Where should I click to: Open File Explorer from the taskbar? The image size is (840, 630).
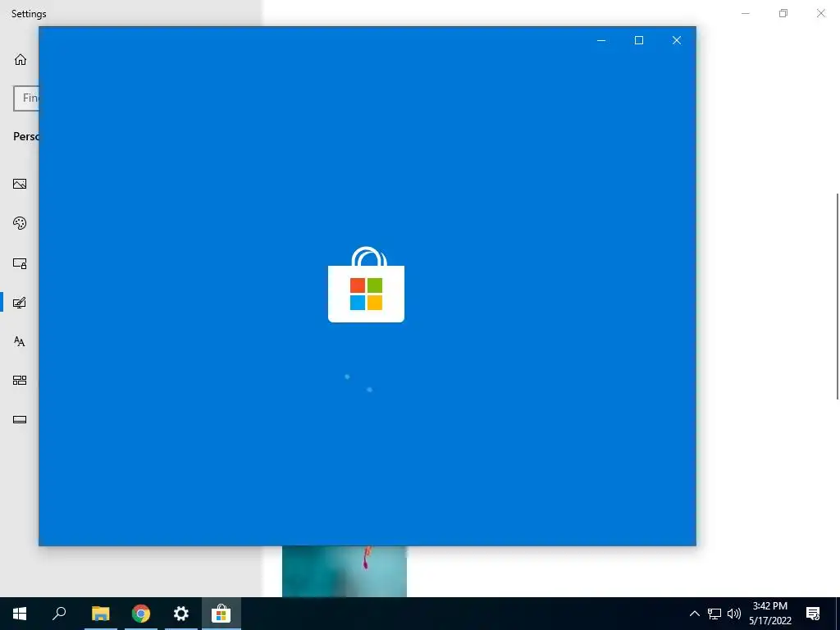101,614
